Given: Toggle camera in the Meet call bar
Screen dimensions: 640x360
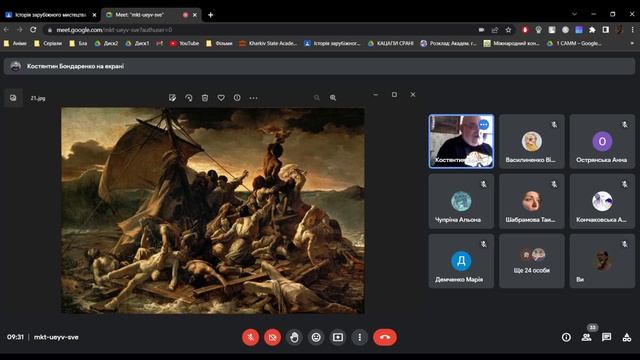Looking at the screenshot, I should click(x=273, y=337).
